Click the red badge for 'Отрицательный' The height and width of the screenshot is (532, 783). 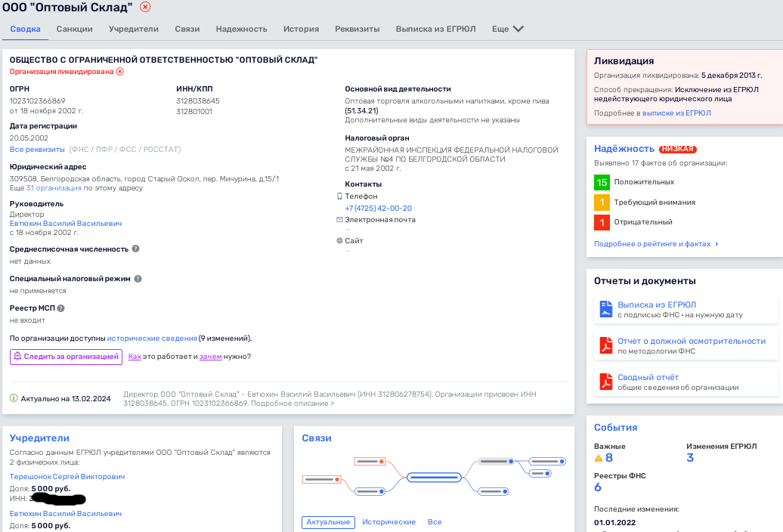tap(602, 222)
